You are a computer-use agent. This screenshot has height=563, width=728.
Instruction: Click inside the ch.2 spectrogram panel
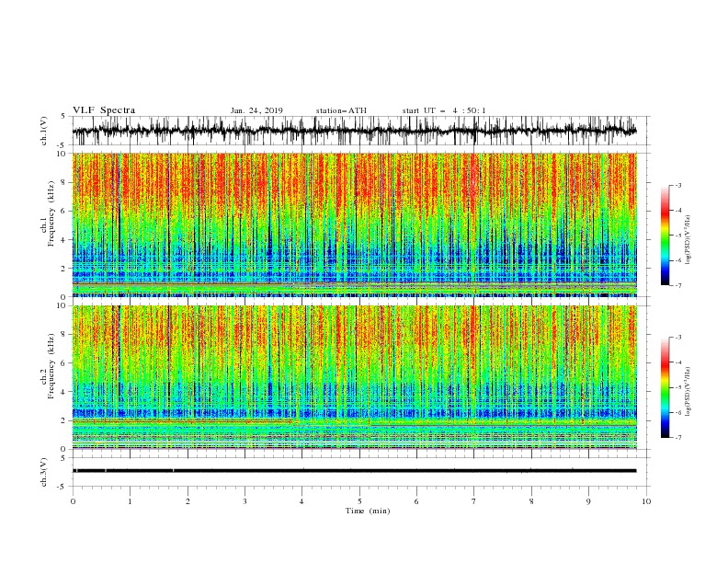355,377
